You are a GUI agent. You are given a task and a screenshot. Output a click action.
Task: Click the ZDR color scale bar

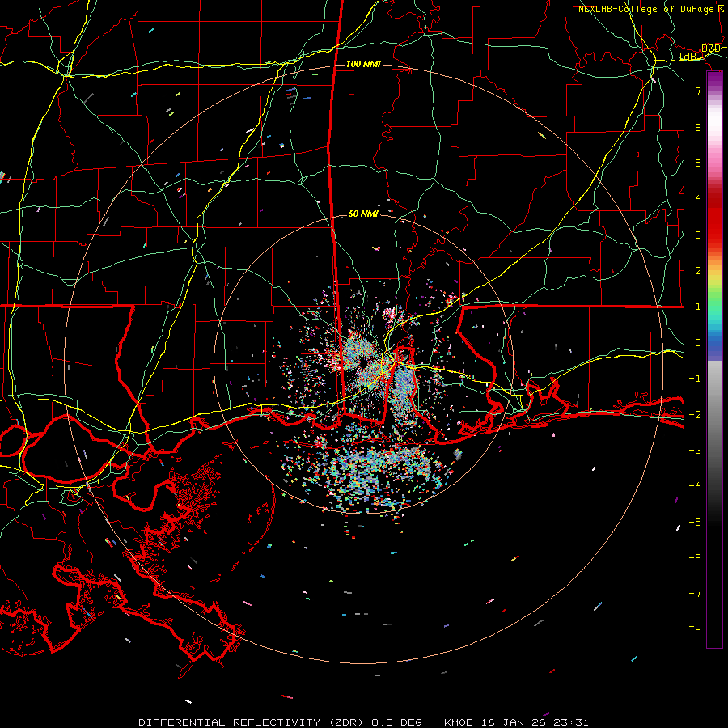[x=714, y=359]
